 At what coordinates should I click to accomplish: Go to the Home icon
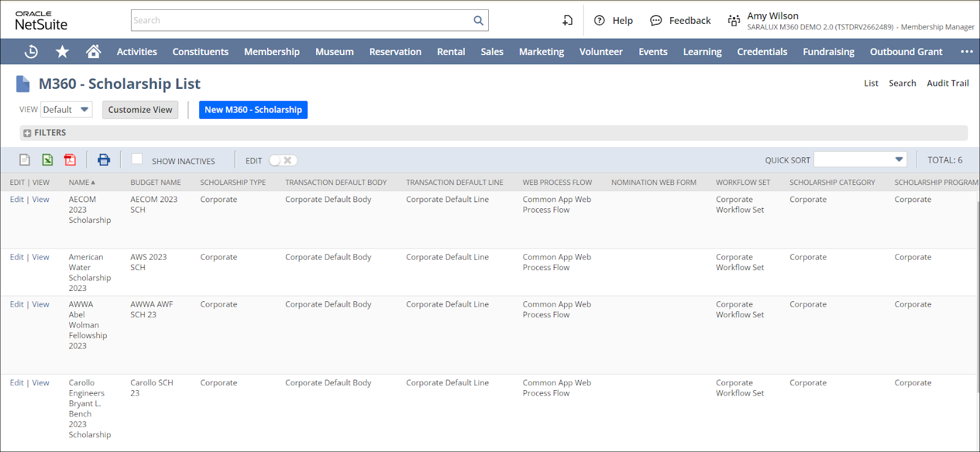(x=93, y=52)
